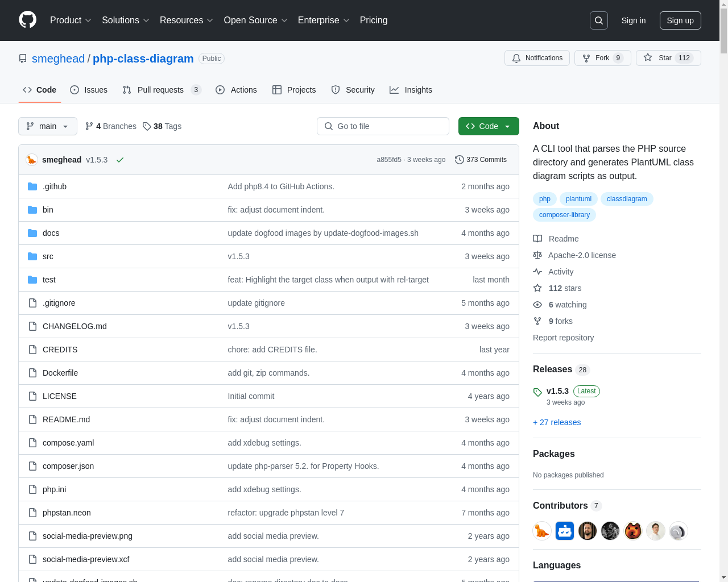Click the folder icon beside test
This screenshot has width=728, height=582.
click(x=32, y=280)
